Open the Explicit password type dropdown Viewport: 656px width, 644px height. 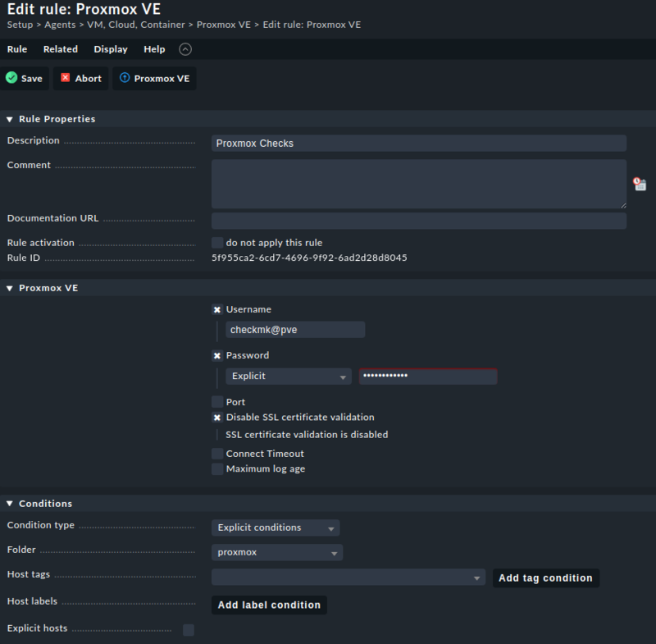[288, 376]
